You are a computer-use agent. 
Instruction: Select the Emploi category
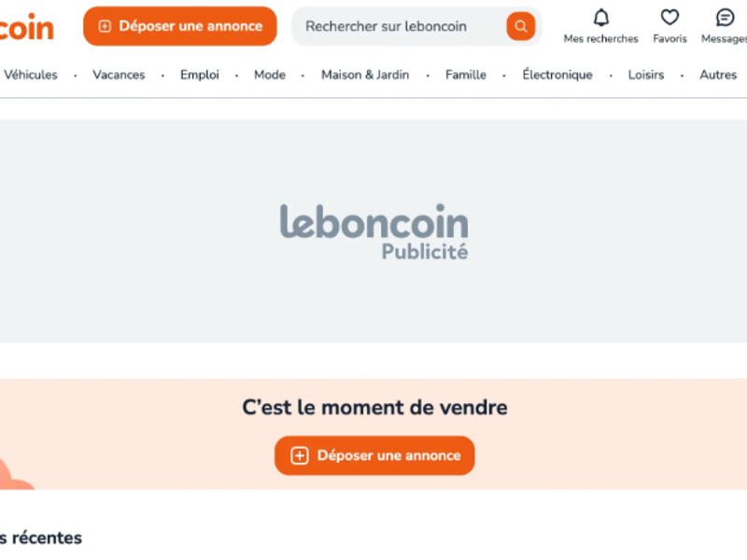[x=200, y=75]
